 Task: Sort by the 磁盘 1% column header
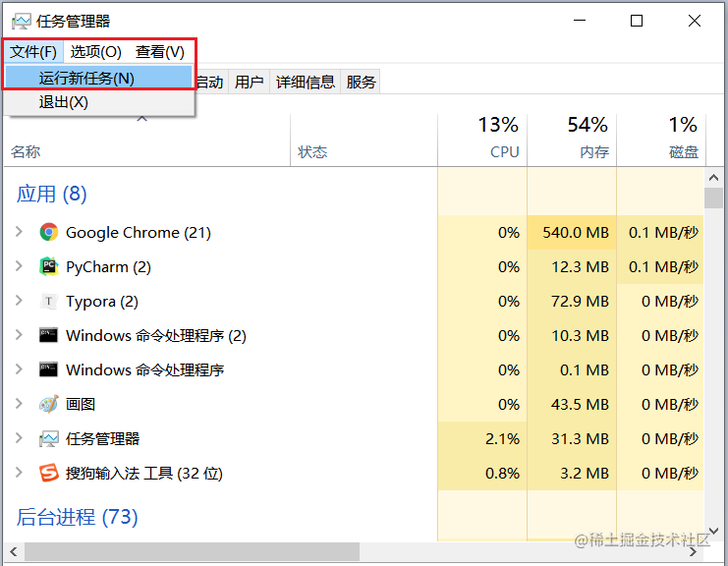pos(661,141)
